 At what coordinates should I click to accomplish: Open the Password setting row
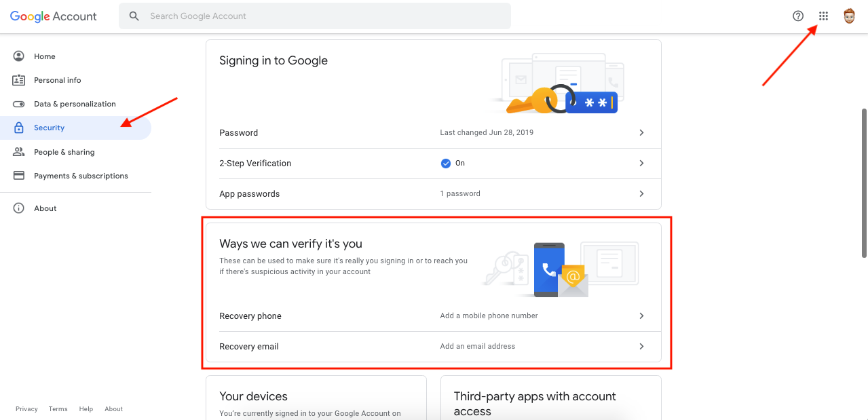pyautogui.click(x=434, y=133)
